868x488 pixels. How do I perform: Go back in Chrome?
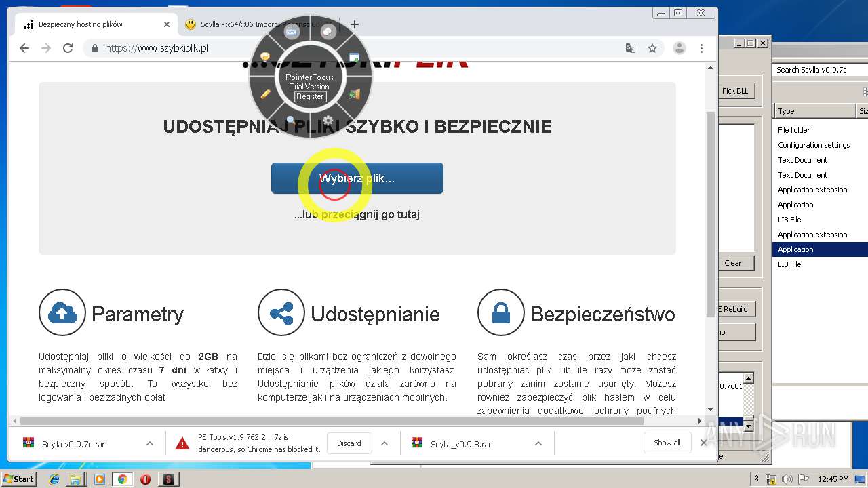pyautogui.click(x=24, y=48)
